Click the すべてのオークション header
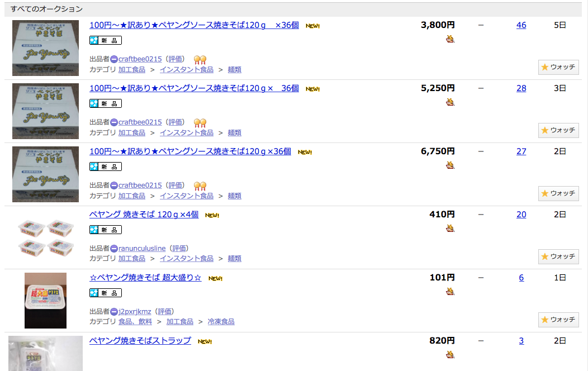This screenshot has width=588, height=371. (46, 9)
